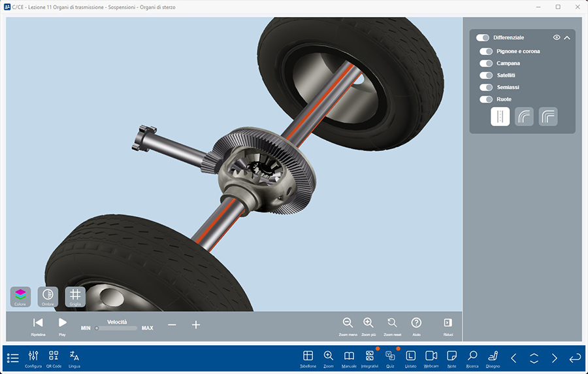
Task: Open the Manuale book icon
Action: point(349,356)
